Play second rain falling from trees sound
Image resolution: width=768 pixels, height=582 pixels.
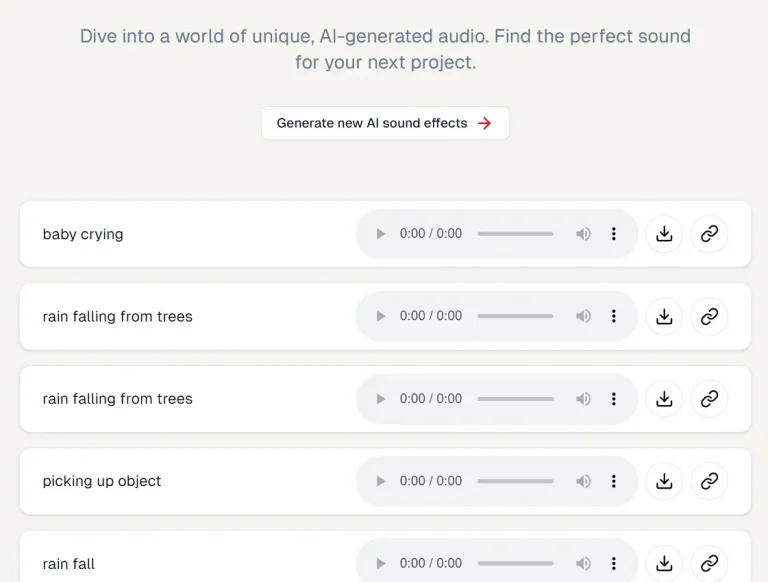coord(381,398)
